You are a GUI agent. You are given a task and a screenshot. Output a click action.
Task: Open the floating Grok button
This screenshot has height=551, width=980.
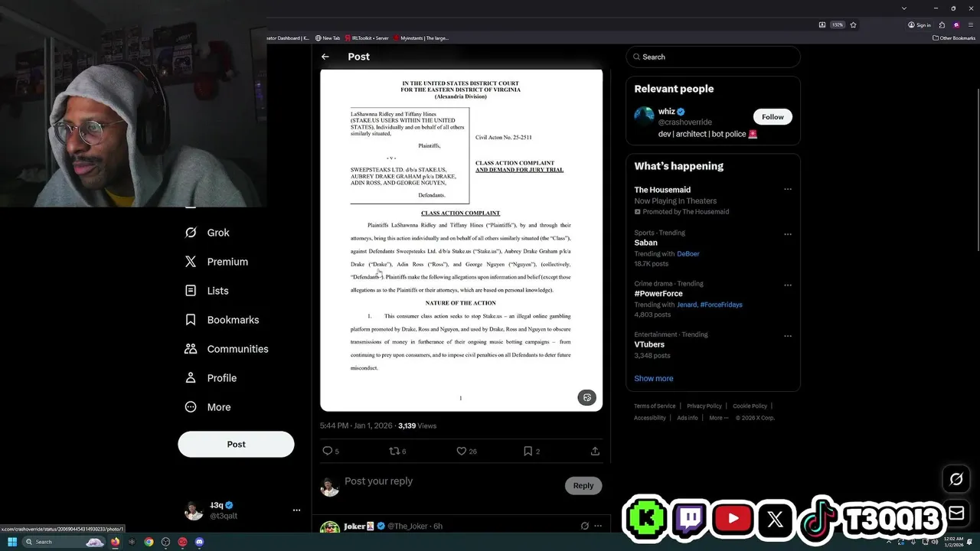click(x=956, y=479)
